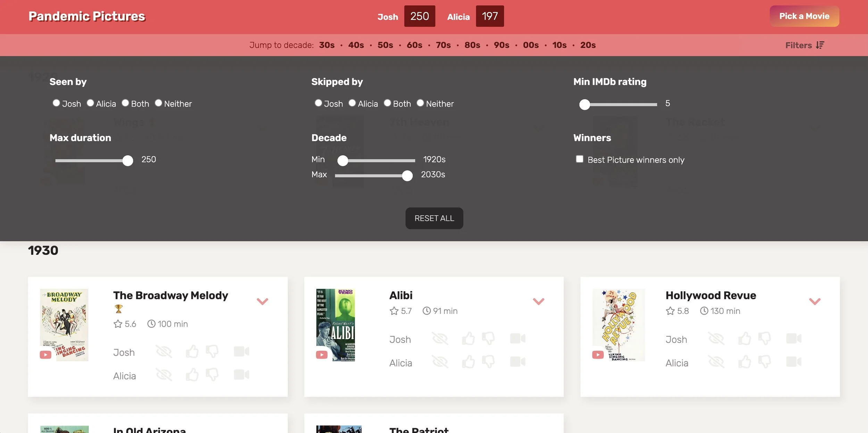This screenshot has height=433, width=868.
Task: Click Alicia's thumbs down for Alibi
Action: pyautogui.click(x=488, y=362)
